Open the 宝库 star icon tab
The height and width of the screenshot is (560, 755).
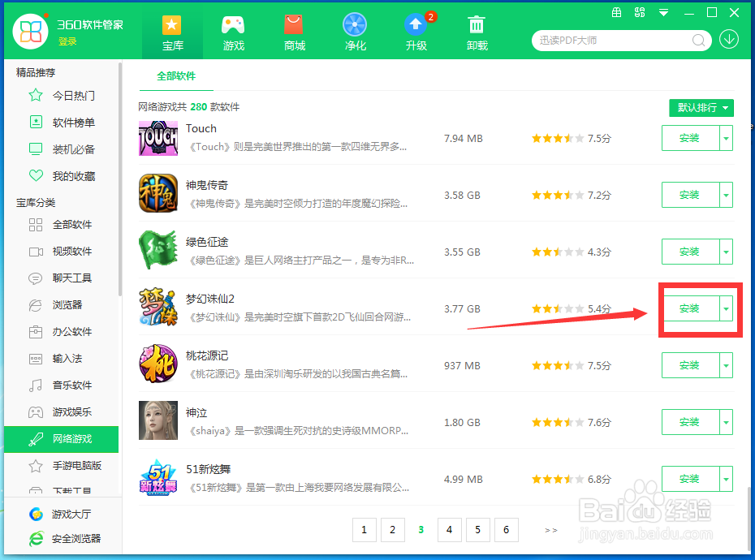click(x=172, y=32)
